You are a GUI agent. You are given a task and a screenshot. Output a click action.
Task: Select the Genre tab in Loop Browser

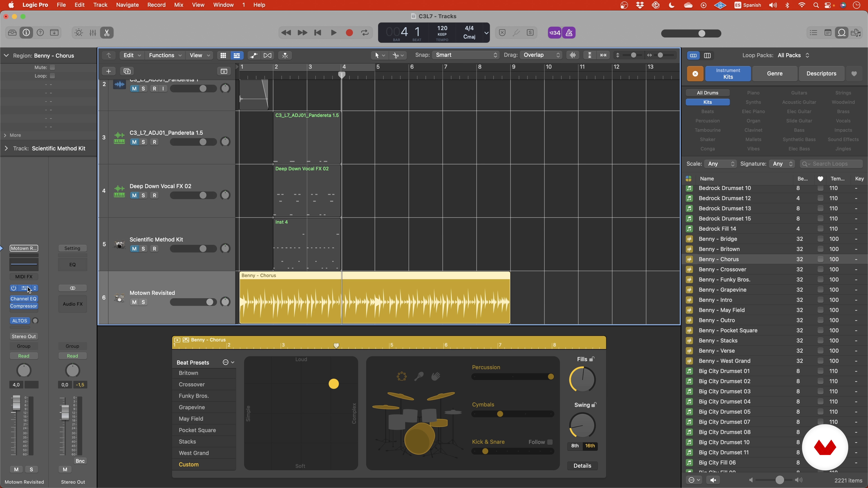[775, 73]
